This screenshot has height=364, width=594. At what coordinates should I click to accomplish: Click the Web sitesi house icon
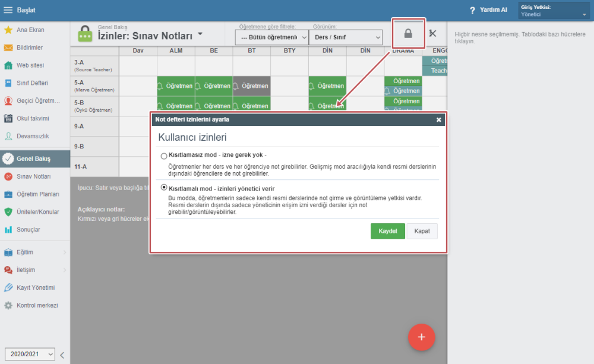click(8, 65)
